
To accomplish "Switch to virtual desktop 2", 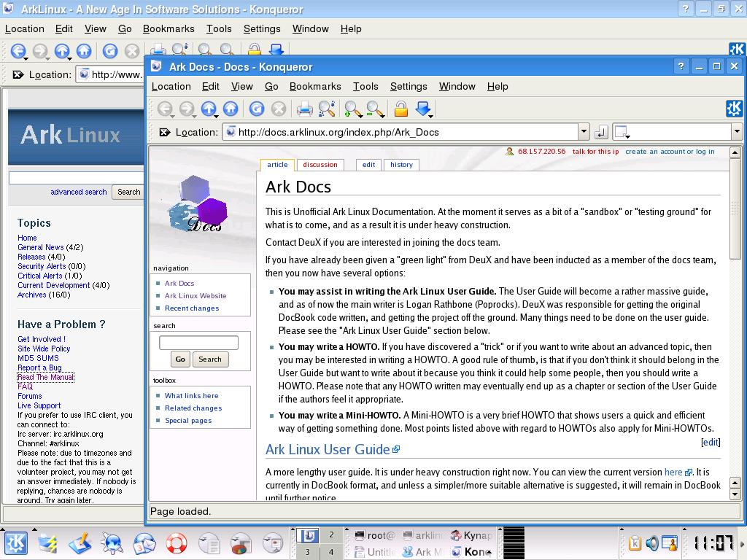I will click(331, 535).
